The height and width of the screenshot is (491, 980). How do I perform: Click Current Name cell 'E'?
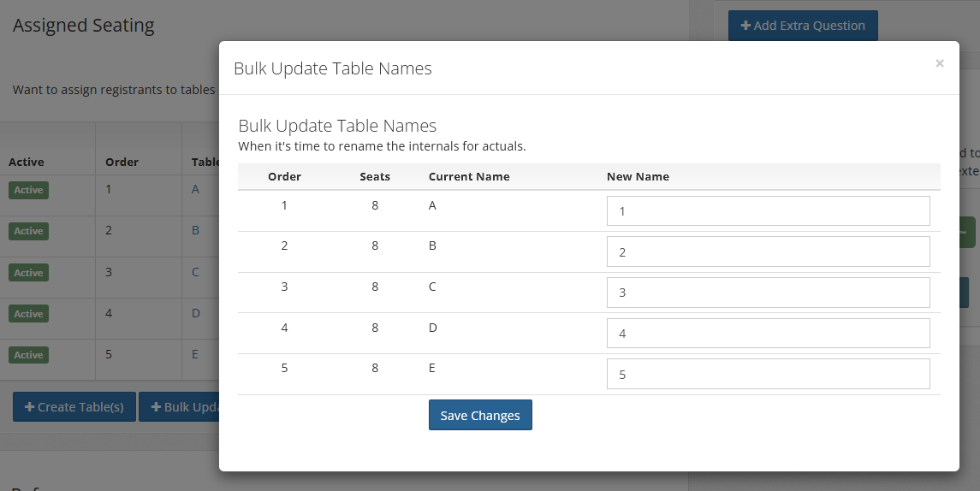point(432,368)
